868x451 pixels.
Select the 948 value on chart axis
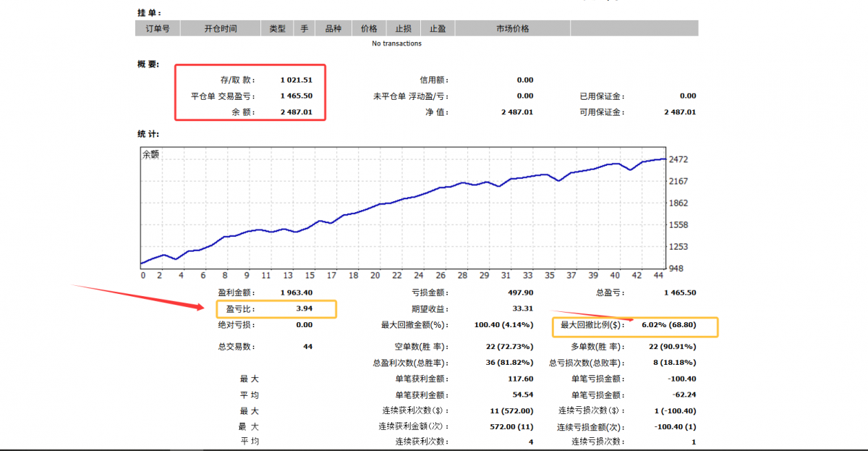[x=677, y=268]
